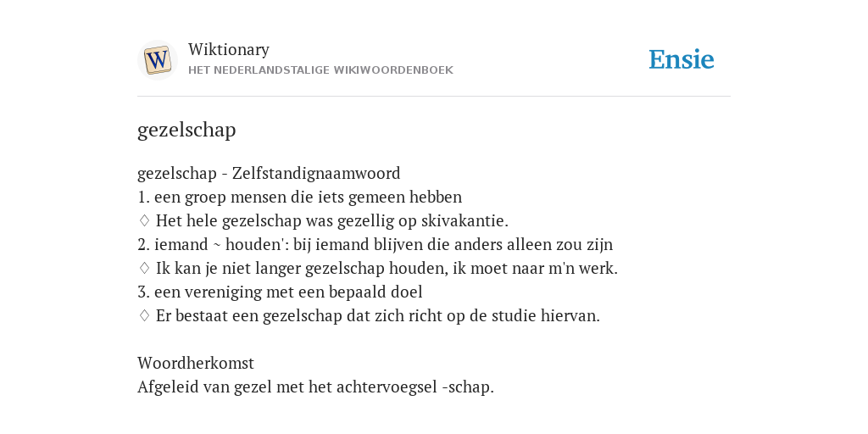Click the horizontal divider below the header
Image resolution: width=868 pixels, height=434 pixels.
pyautogui.click(x=434, y=97)
